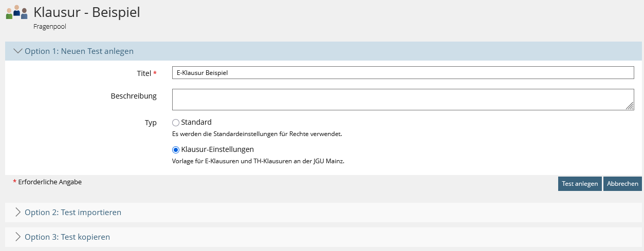The width and height of the screenshot is (644, 251).
Task: Click the Klausur-Einstellungen label text
Action: point(217,149)
